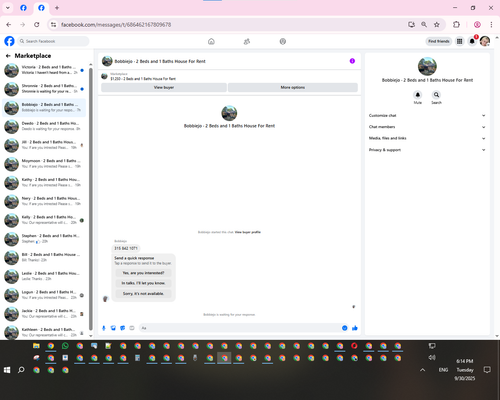Image resolution: width=500 pixels, height=400 pixels.
Task: Click the Facebook logo icon
Action: [x=9, y=41]
